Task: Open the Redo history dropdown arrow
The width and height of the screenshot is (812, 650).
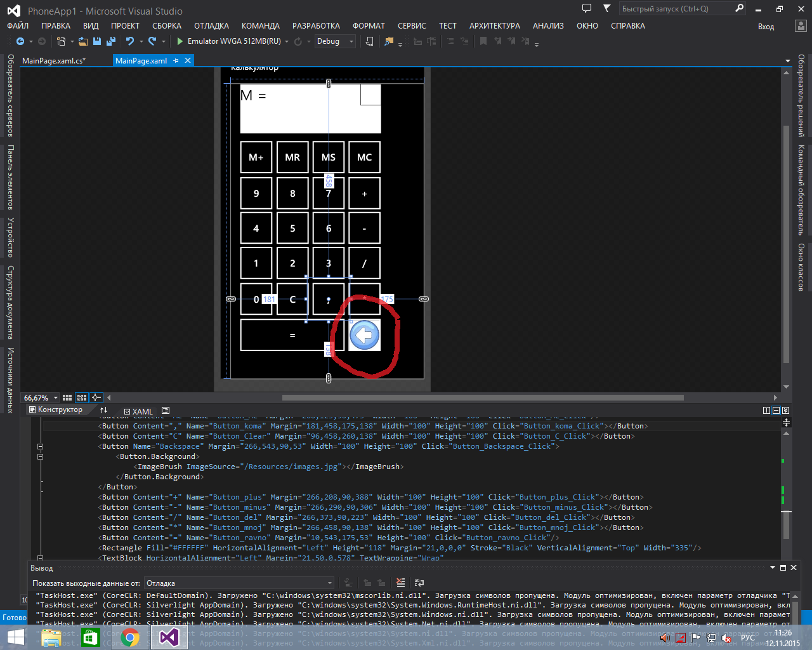Action: [x=164, y=41]
